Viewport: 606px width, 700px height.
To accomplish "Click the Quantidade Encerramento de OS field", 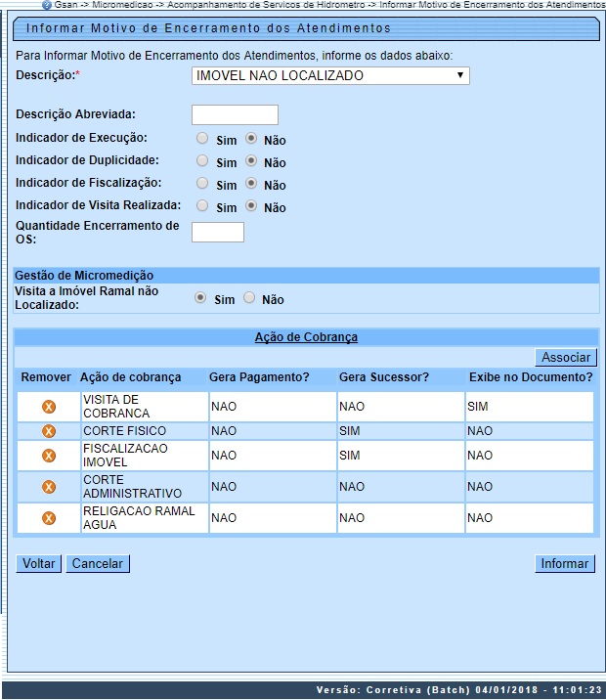I will tap(217, 232).
